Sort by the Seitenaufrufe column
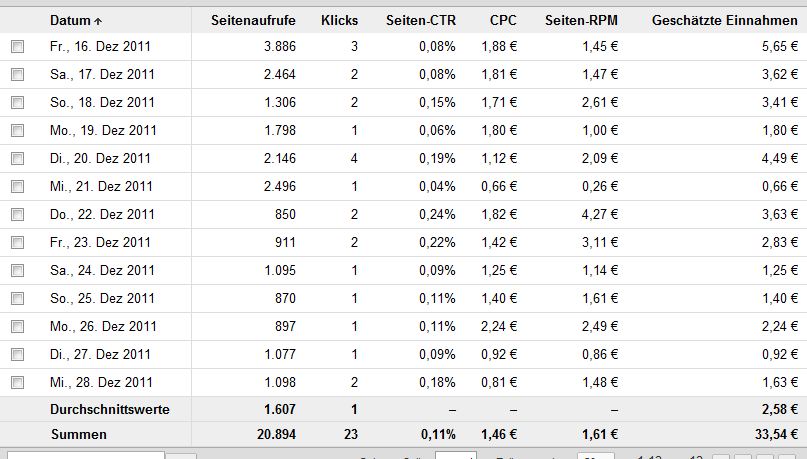Screen dimensions: 807x459 click(x=253, y=21)
